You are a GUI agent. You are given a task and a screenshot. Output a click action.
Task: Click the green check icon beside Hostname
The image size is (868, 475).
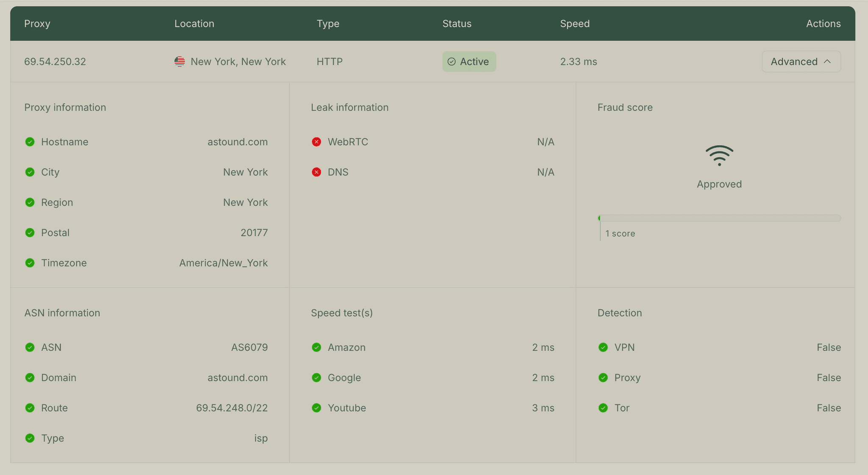pos(30,142)
